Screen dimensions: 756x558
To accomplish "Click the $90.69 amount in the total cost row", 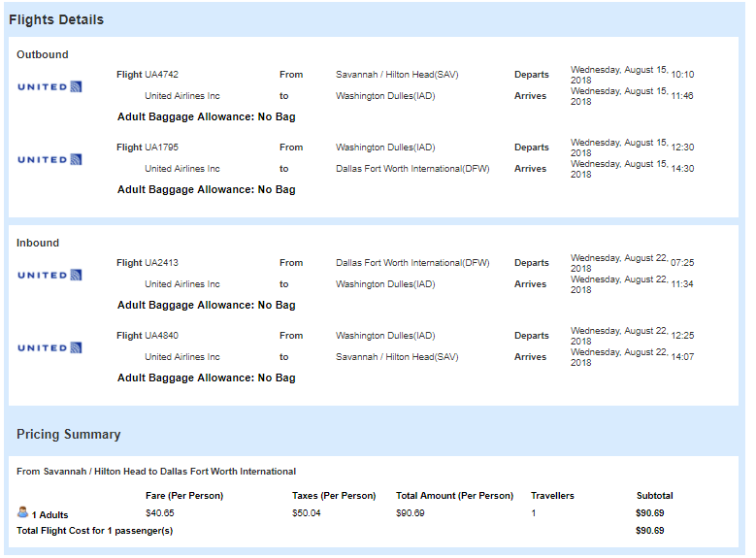I will [650, 531].
